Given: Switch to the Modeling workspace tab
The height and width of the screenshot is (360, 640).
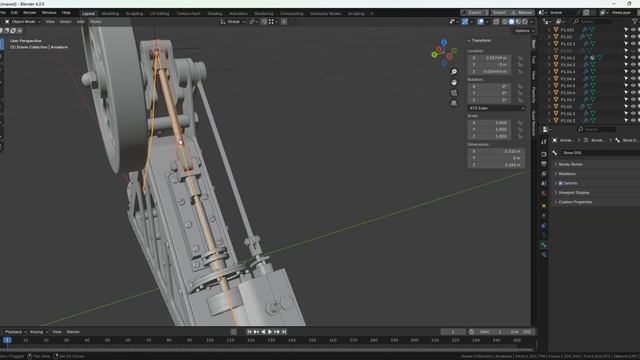Looking at the screenshot, I should 110,13.
